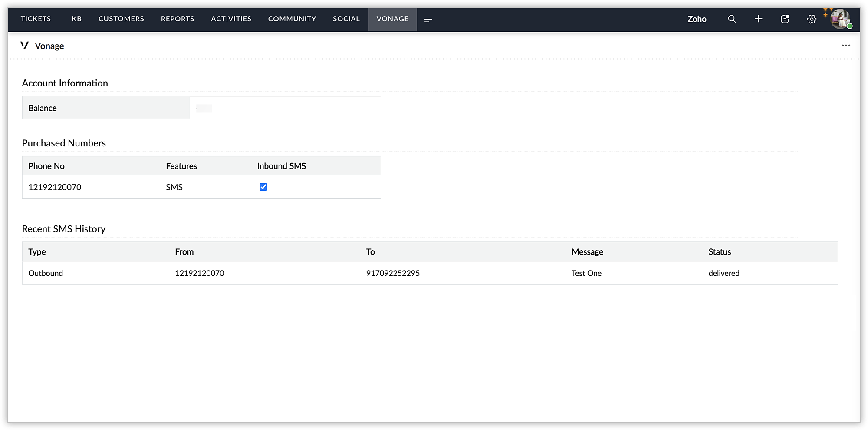The image size is (868, 430).
Task: Open the KB tab
Action: pyautogui.click(x=77, y=19)
